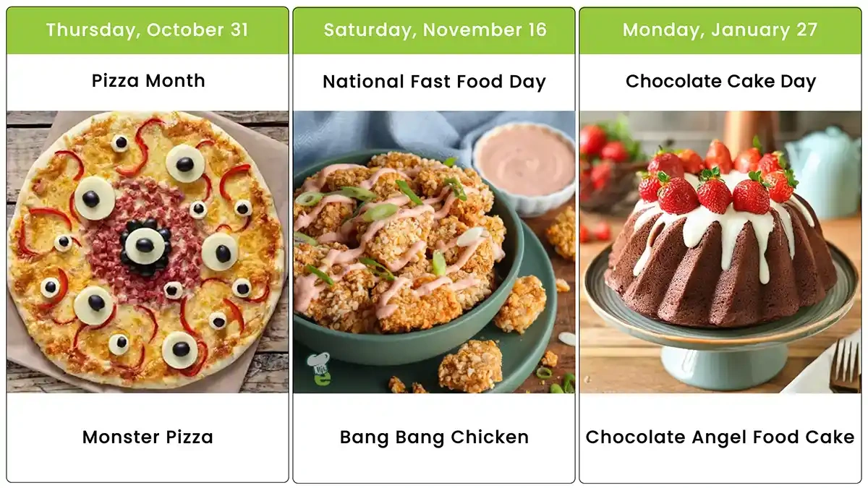
Task: Select the Monday, January 27 date header
Action: [720, 30]
